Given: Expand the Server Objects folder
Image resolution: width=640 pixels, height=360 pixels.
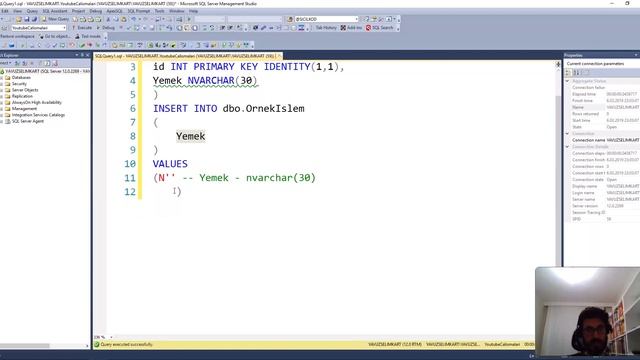Looking at the screenshot, I should (x=2, y=90).
